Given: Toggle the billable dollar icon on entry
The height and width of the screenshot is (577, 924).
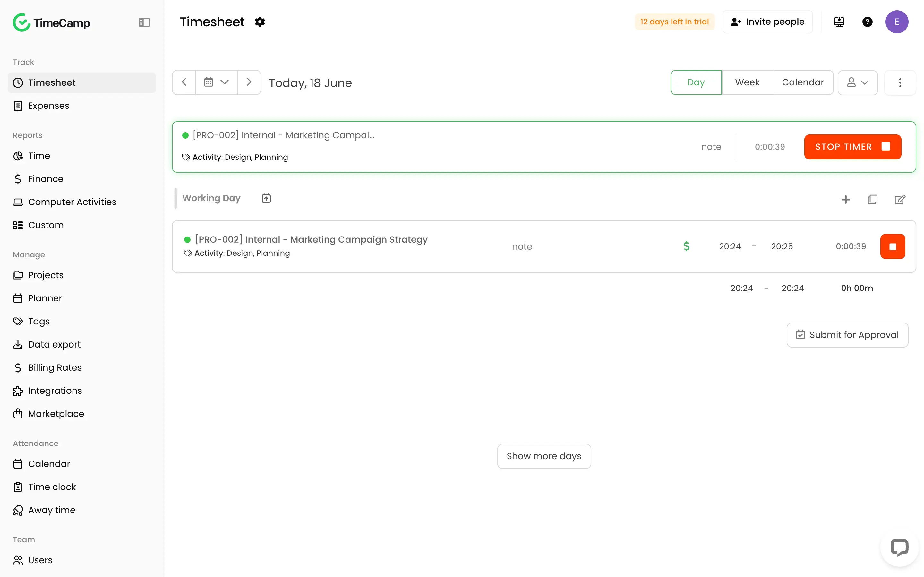Looking at the screenshot, I should click(686, 246).
